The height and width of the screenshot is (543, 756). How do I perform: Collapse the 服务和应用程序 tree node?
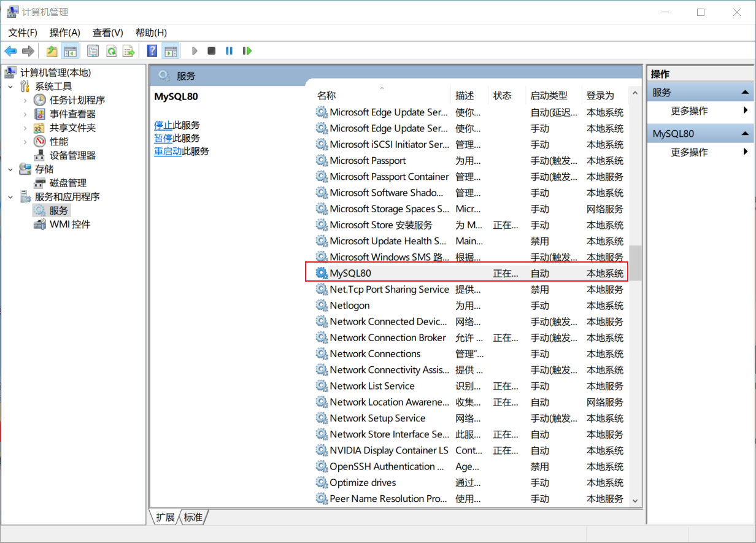click(x=10, y=197)
